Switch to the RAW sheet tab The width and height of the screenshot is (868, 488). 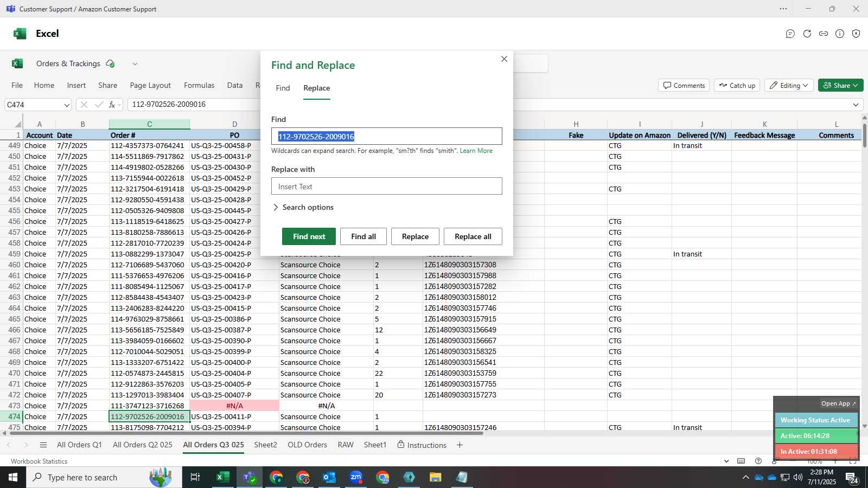tap(346, 445)
